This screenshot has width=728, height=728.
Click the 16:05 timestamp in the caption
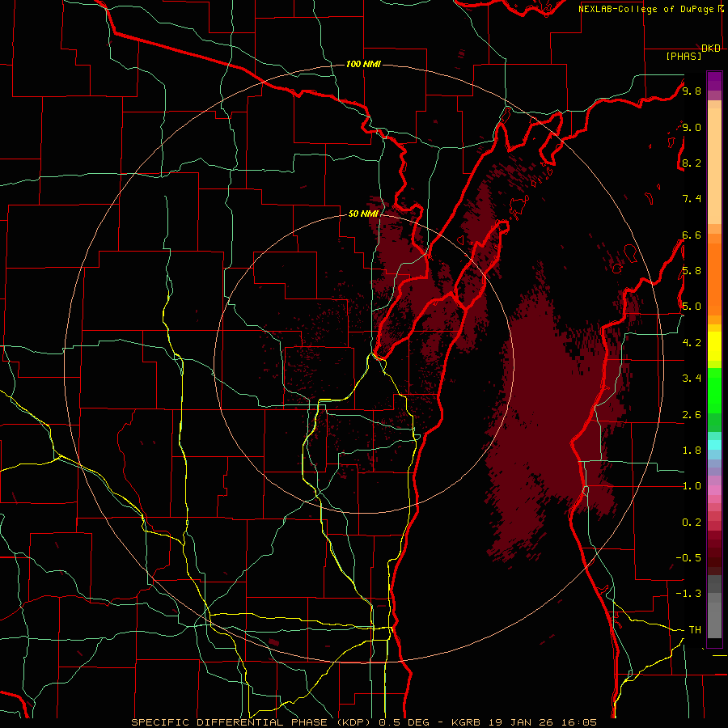581,722
